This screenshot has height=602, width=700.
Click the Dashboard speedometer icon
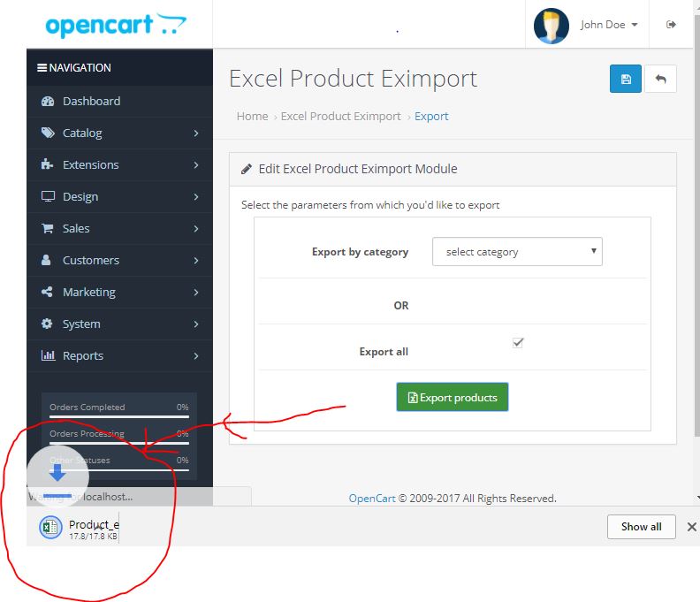(48, 102)
